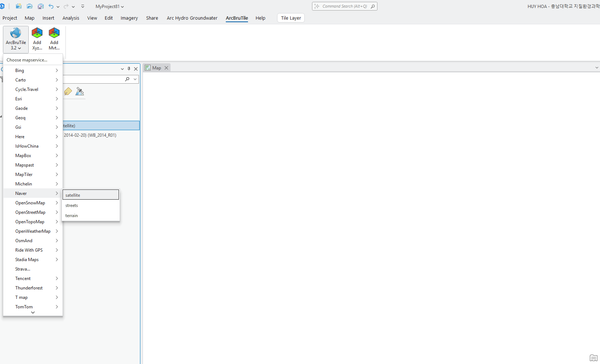Expand the Bing mapservice submenu
Image resolution: width=600 pixels, height=364 pixels.
click(x=33, y=71)
